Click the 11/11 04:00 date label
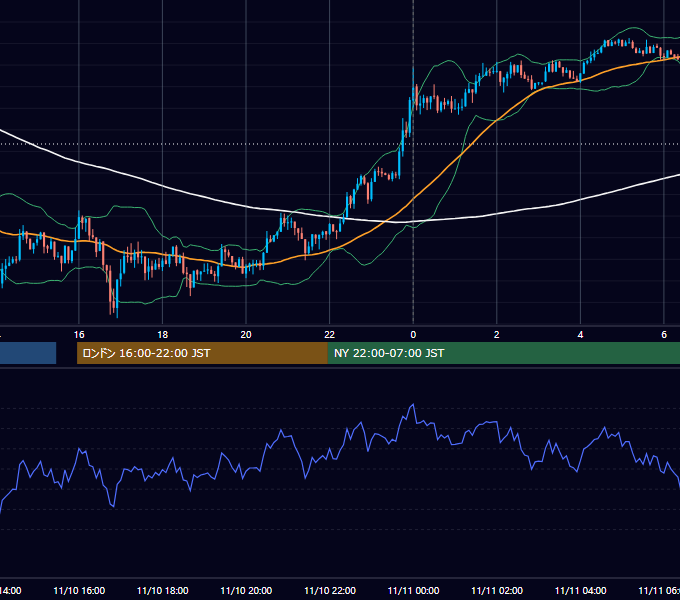 (581, 591)
